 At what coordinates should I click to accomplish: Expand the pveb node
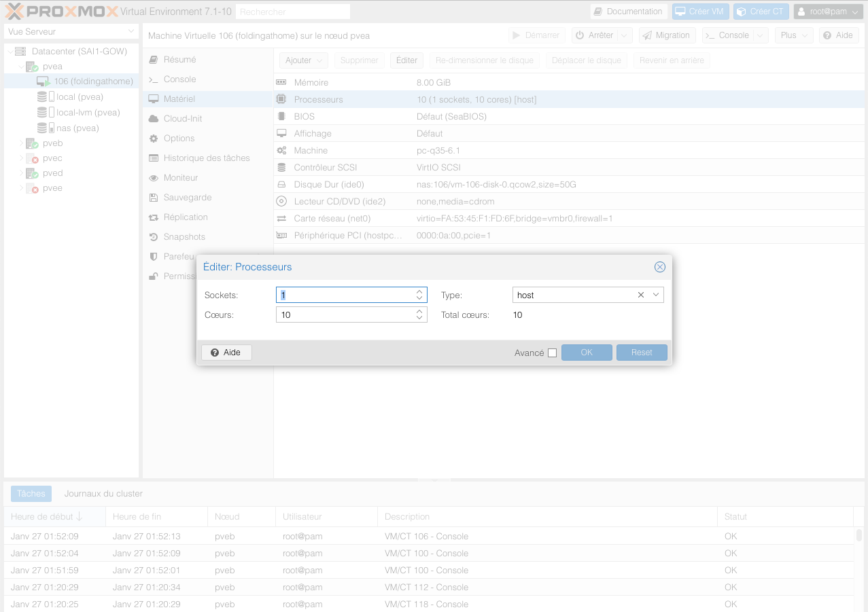click(21, 143)
